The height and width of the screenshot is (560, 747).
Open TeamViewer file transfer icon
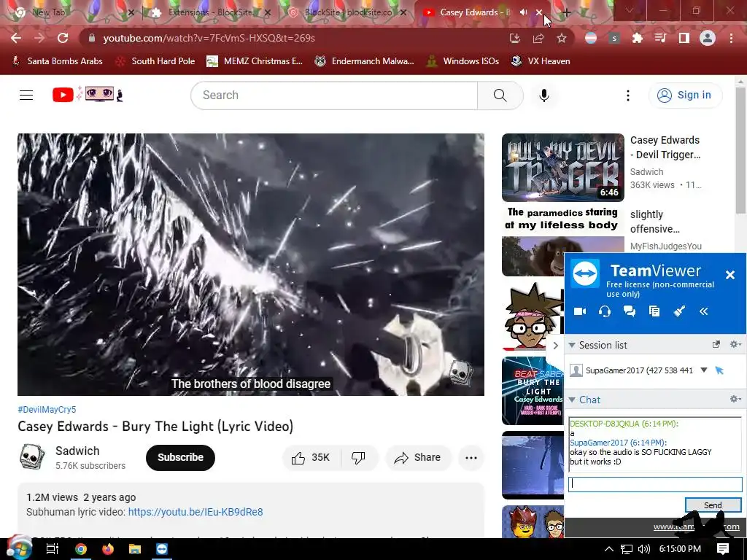point(654,311)
